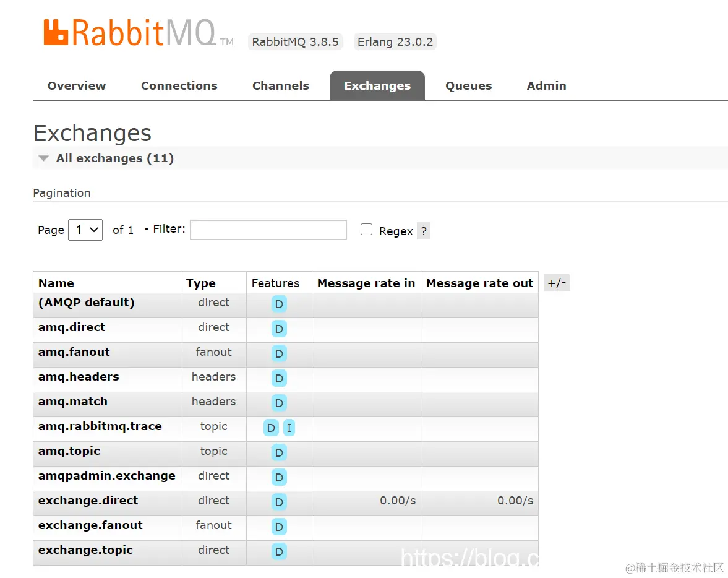Click the RabbitMQ logo
The height and width of the screenshot is (578, 728).
[139, 33]
